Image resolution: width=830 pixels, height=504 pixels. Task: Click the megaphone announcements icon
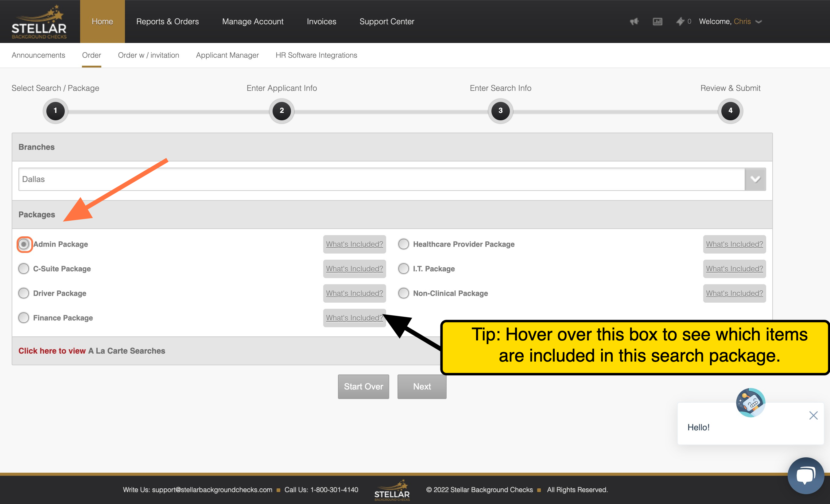tap(634, 21)
